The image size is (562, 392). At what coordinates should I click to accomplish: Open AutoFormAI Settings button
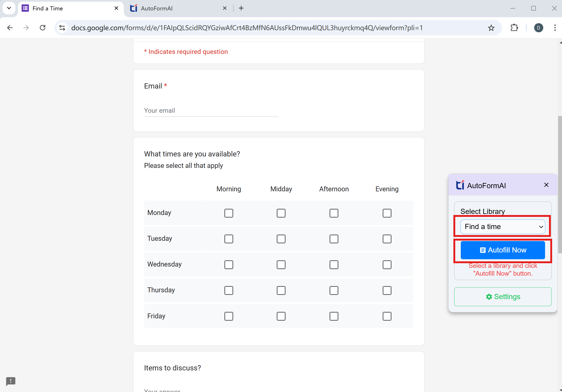tap(503, 297)
